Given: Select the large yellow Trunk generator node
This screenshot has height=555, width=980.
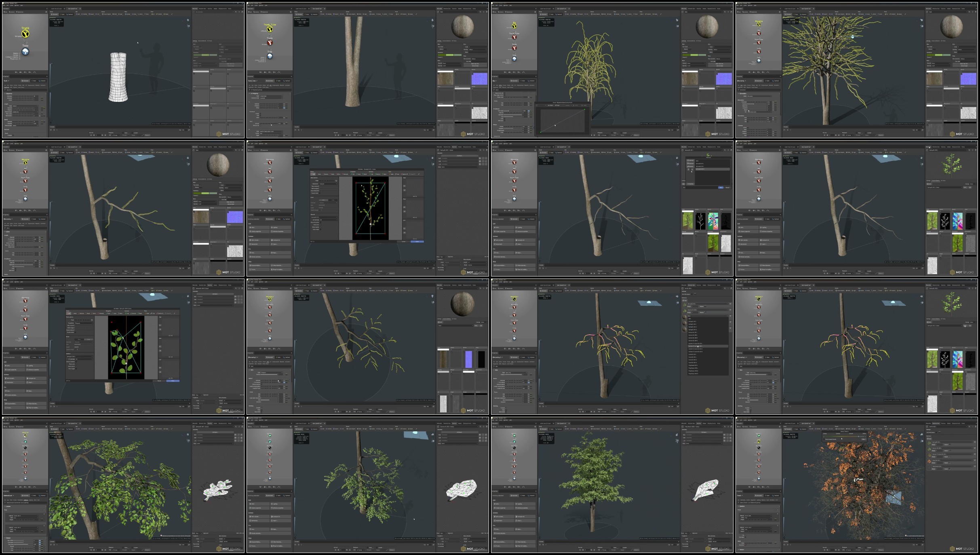Looking at the screenshot, I should pyautogui.click(x=25, y=34).
